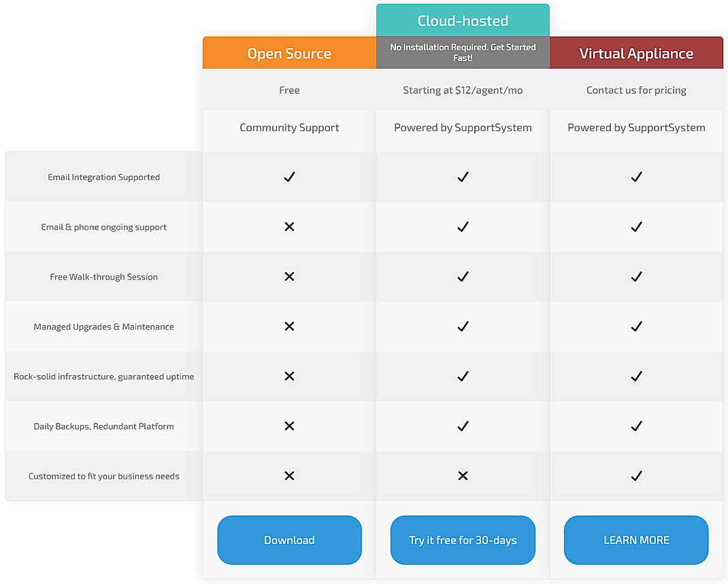Toggle Rock-solid infrastructure under Open Source
This screenshot has height=584, width=728.
pyautogui.click(x=289, y=376)
